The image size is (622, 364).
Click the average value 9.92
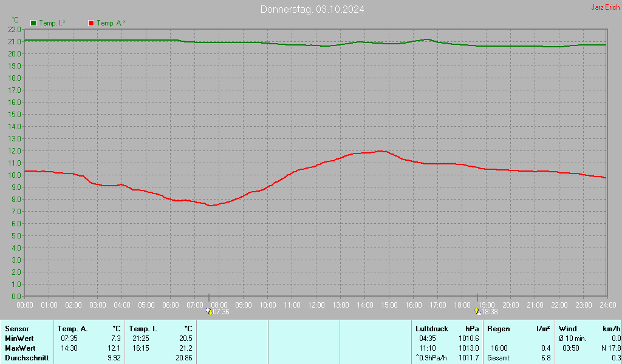(114, 358)
